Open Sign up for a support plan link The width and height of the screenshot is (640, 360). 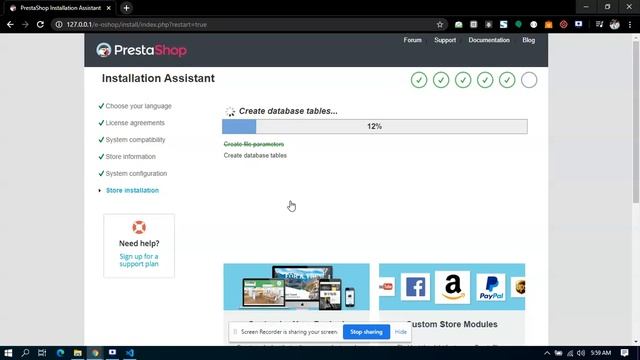click(x=139, y=260)
